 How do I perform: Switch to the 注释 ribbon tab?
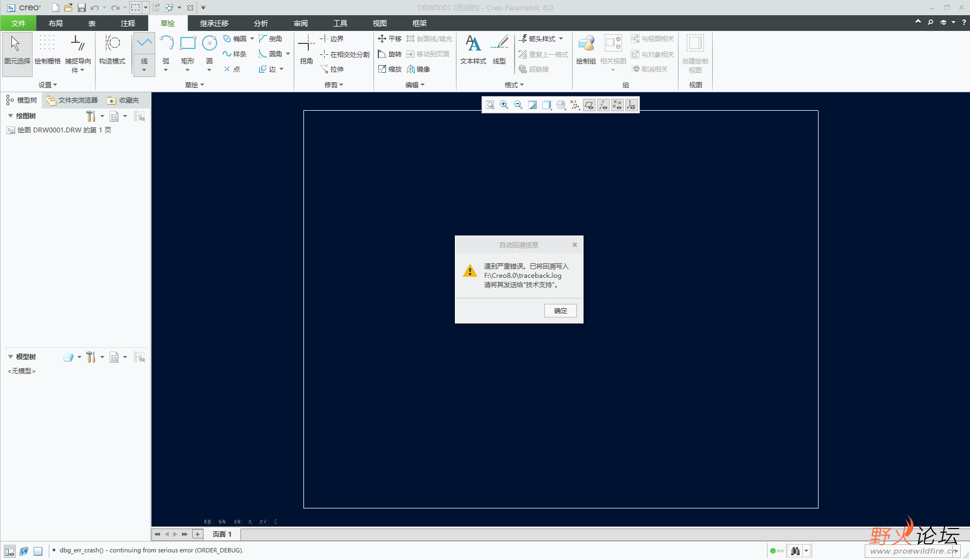pyautogui.click(x=128, y=23)
